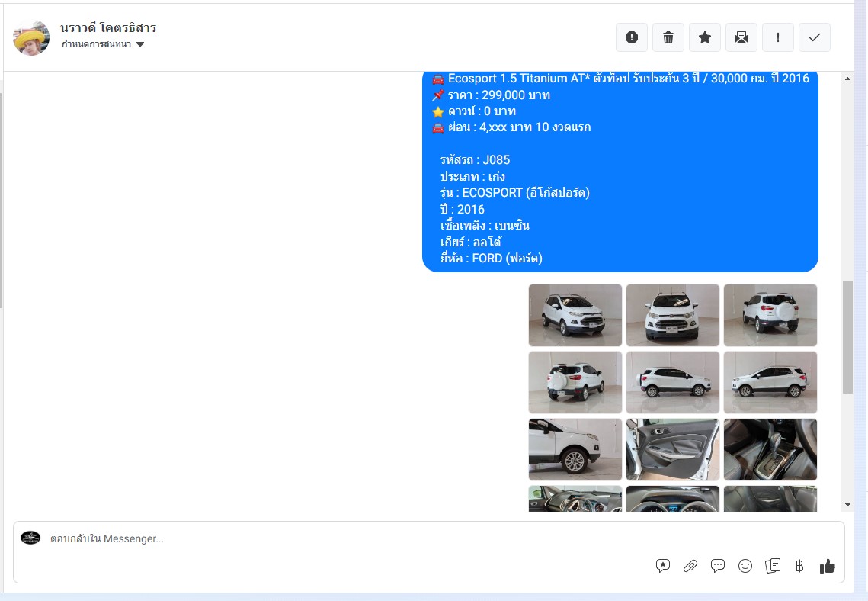
Task: Click the page avatar beside reply box
Action: 30,537
